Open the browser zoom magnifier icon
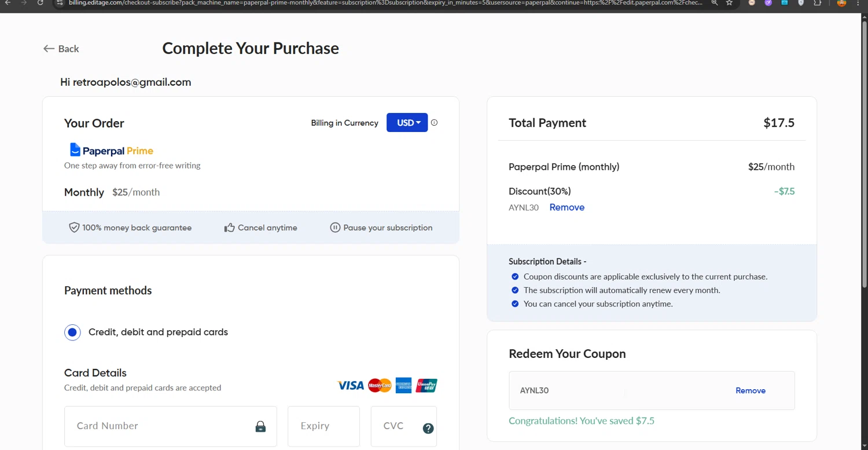 (715, 3)
